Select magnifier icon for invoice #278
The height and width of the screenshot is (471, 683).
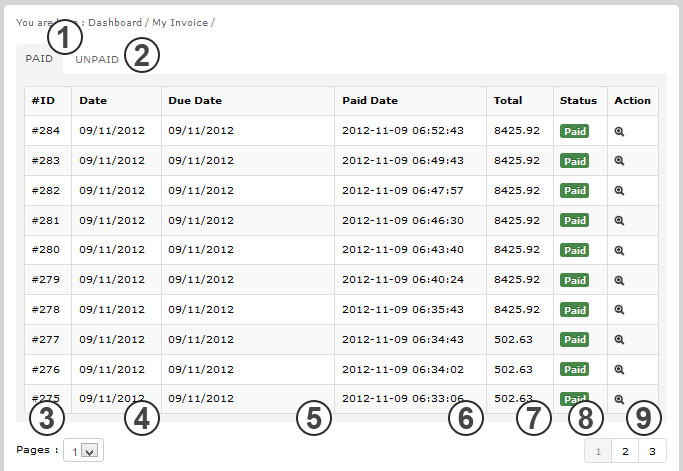[x=619, y=310]
